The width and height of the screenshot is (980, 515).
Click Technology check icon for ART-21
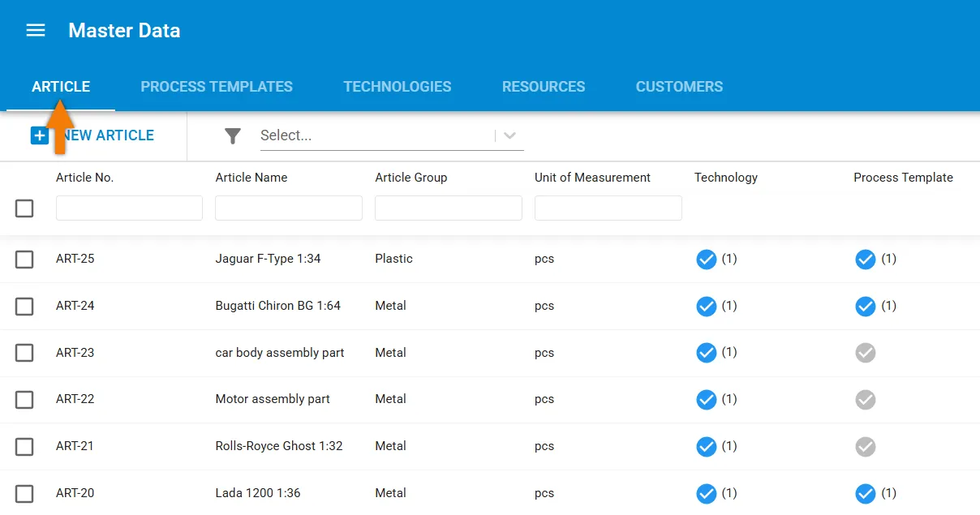(707, 447)
